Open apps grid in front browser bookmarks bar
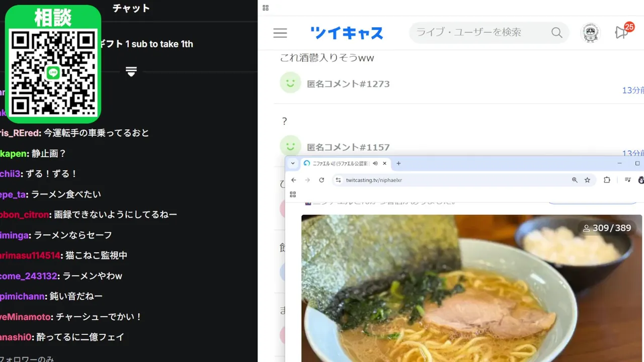Image resolution: width=644 pixels, height=362 pixels. (x=293, y=195)
